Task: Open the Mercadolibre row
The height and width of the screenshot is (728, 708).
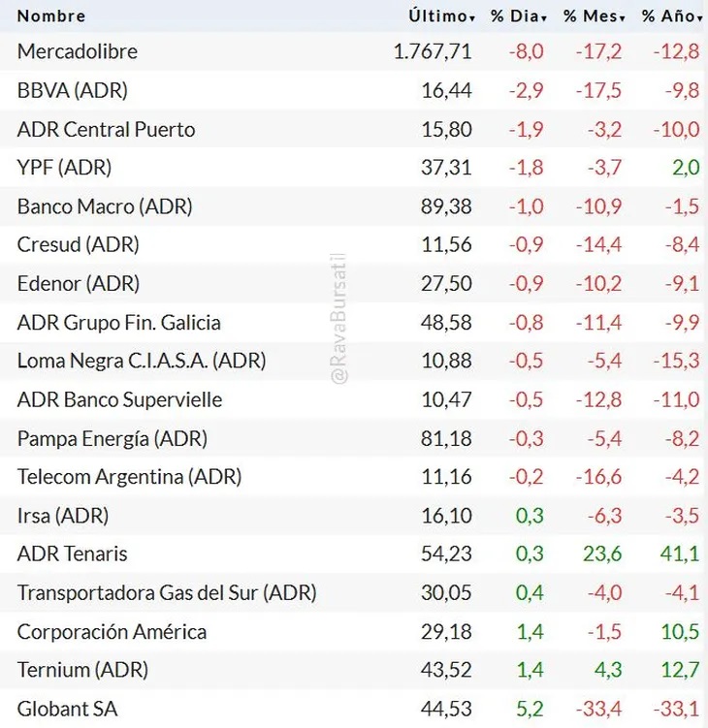Action: [78, 51]
